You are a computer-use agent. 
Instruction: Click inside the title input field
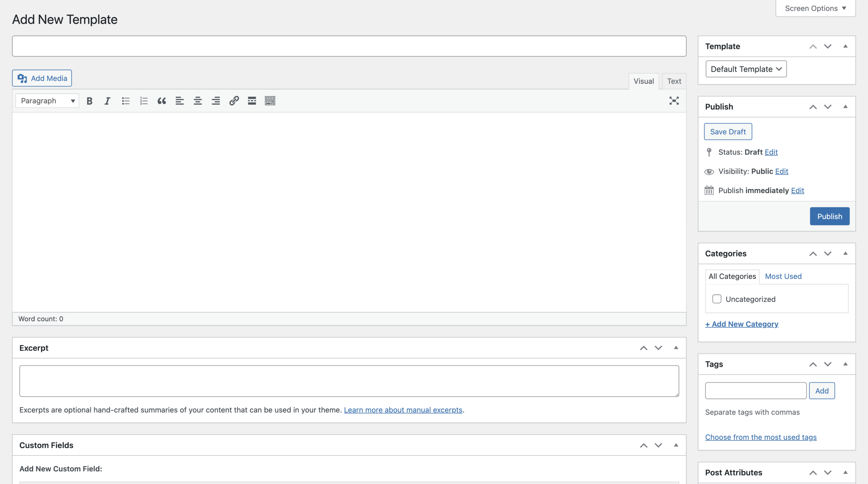point(349,46)
